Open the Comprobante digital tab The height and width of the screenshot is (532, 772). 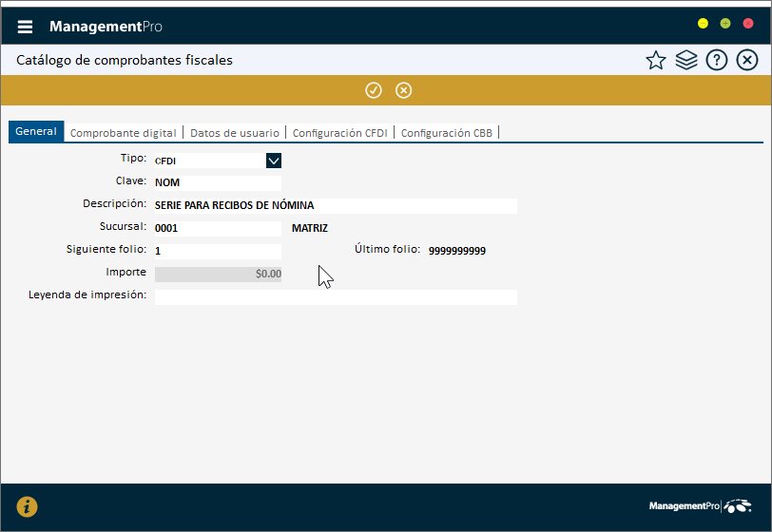click(x=123, y=133)
